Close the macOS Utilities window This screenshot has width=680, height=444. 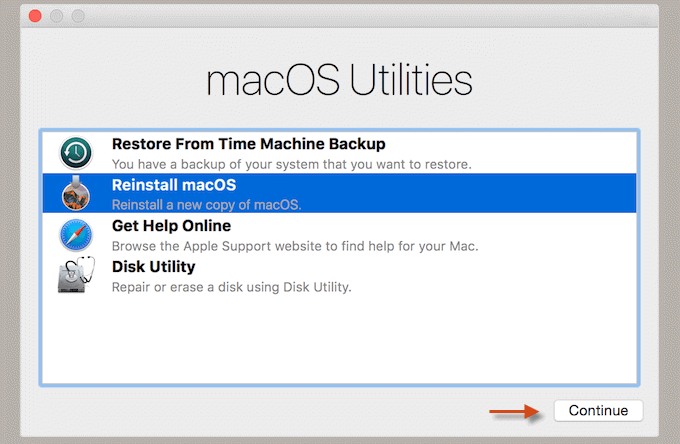point(35,16)
